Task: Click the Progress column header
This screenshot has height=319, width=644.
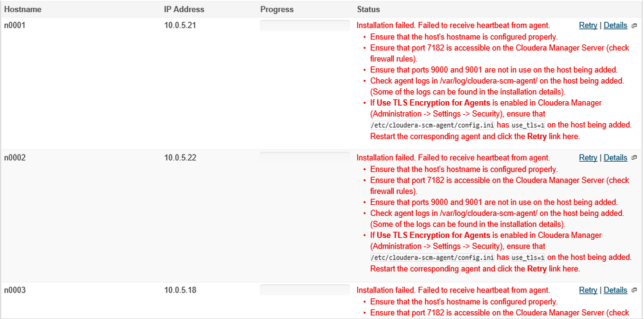Action: pos(277,10)
